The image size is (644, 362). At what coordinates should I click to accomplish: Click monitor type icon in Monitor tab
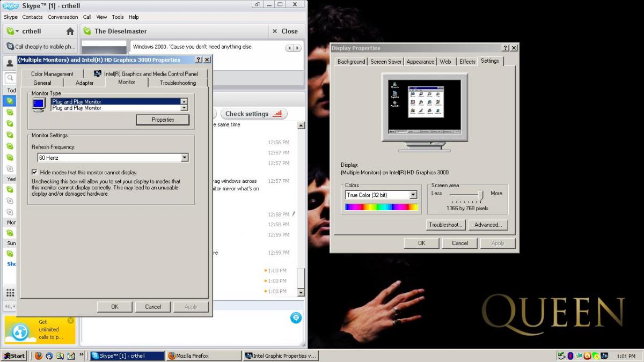[x=39, y=105]
